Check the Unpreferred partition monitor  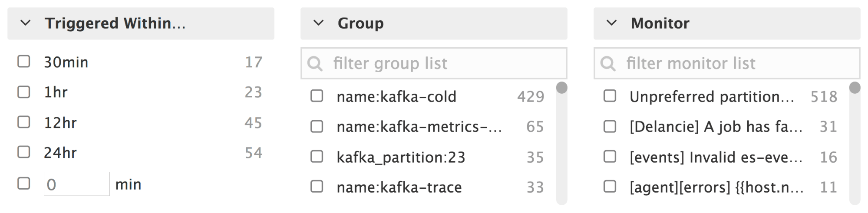pos(610,96)
